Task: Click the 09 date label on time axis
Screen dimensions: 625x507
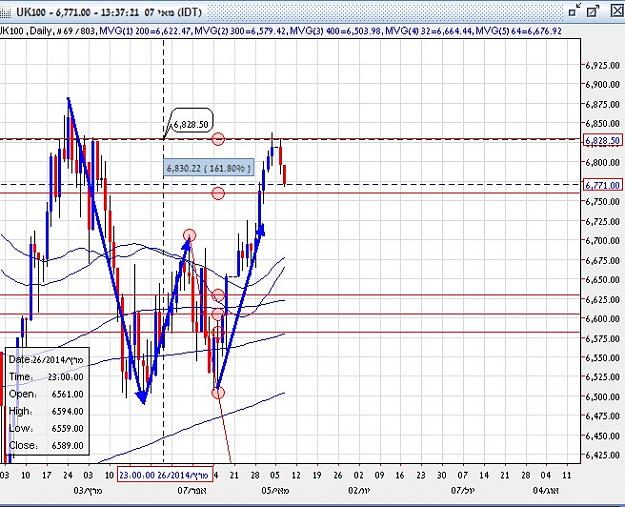Action: click(x=379, y=475)
